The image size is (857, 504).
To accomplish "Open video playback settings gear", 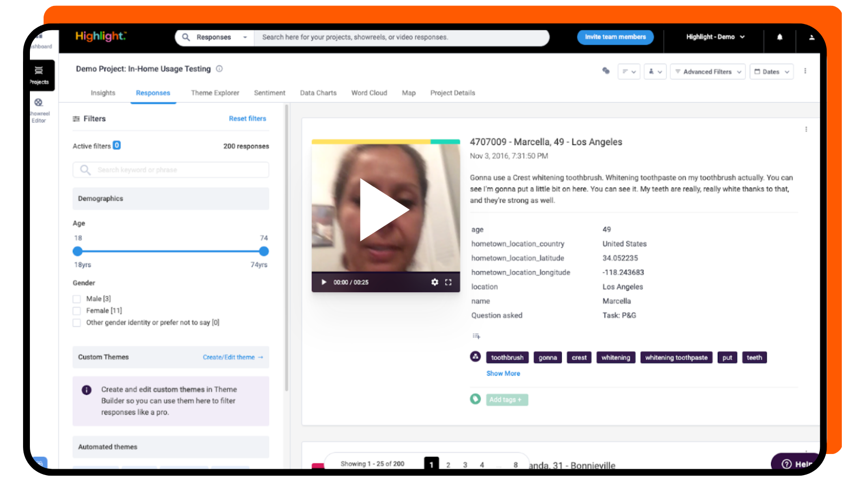I will [434, 282].
